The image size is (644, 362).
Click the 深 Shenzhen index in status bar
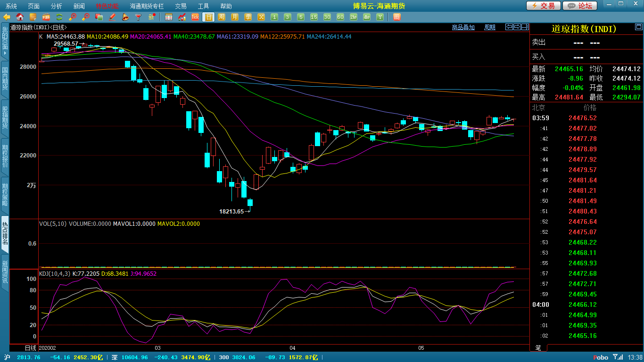tap(114, 357)
